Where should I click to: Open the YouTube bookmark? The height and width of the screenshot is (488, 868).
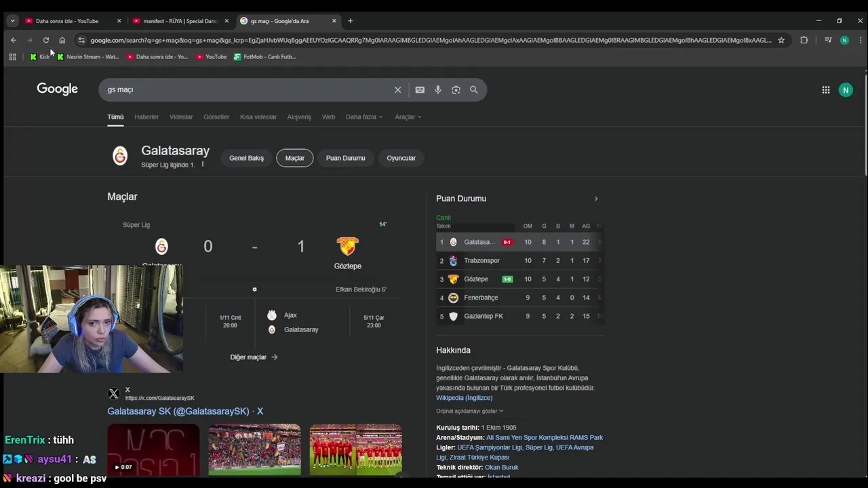tap(211, 57)
